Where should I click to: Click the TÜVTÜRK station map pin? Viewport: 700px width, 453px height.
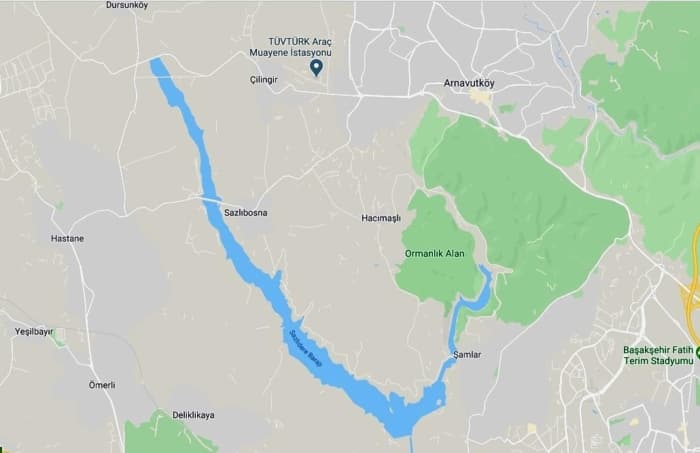coord(317,68)
